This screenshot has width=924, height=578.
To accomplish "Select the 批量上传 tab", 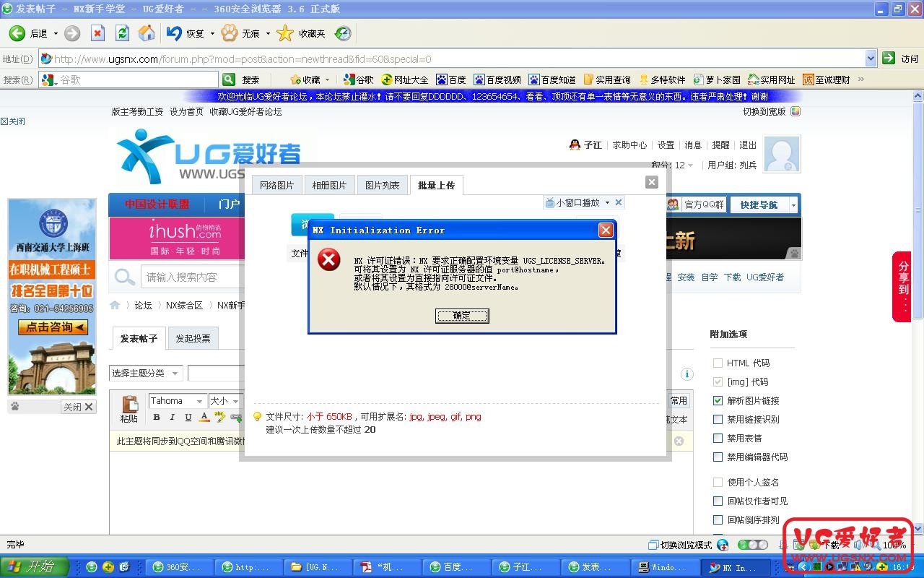I will point(436,185).
